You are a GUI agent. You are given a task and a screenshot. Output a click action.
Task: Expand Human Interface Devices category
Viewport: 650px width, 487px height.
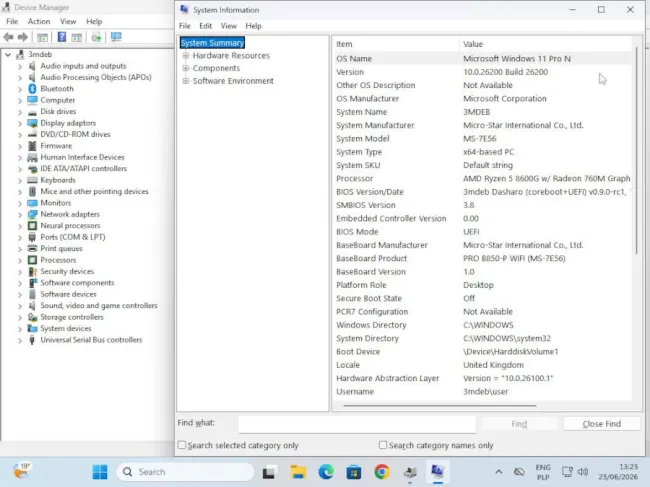(20, 157)
